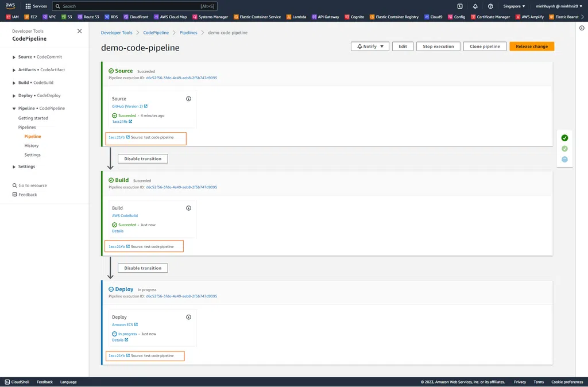
Task: Open CloudFront shortcut in favorites bar
Action: coord(136,17)
